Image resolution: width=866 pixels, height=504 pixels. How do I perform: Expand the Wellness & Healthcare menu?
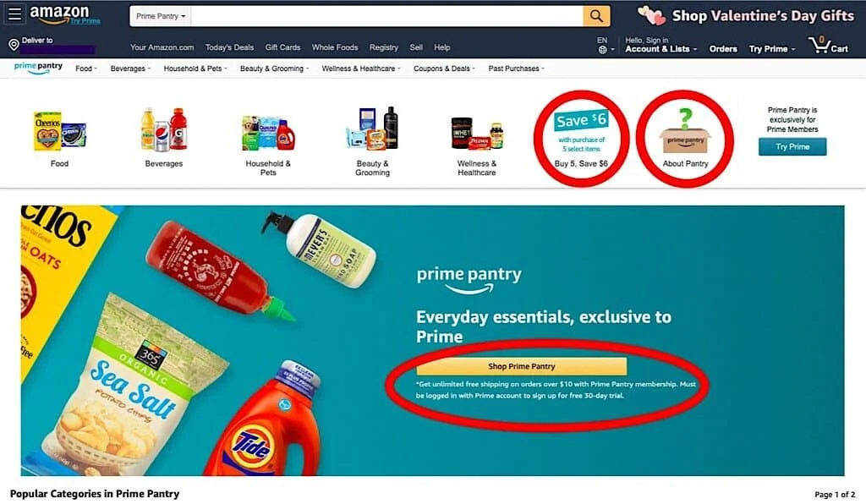point(360,68)
